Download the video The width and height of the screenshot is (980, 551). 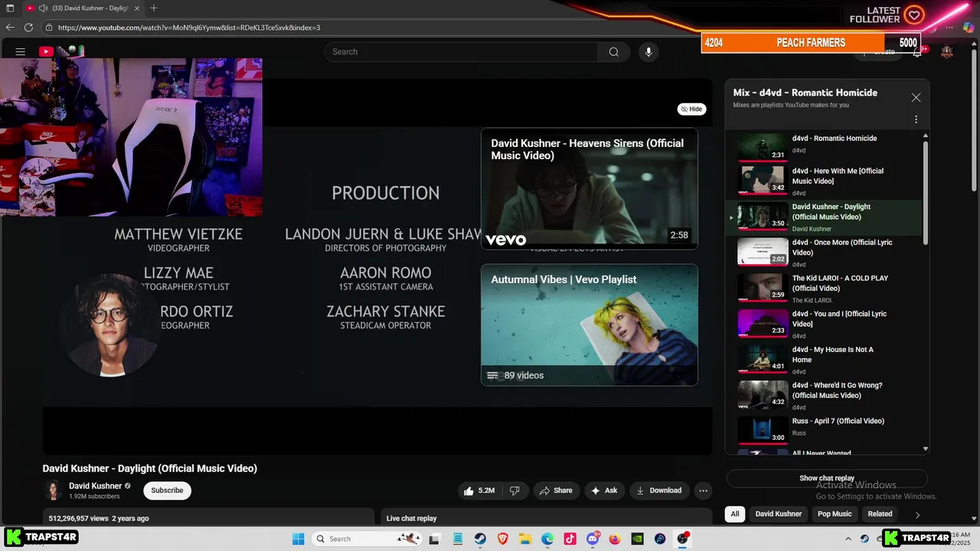[x=658, y=491]
